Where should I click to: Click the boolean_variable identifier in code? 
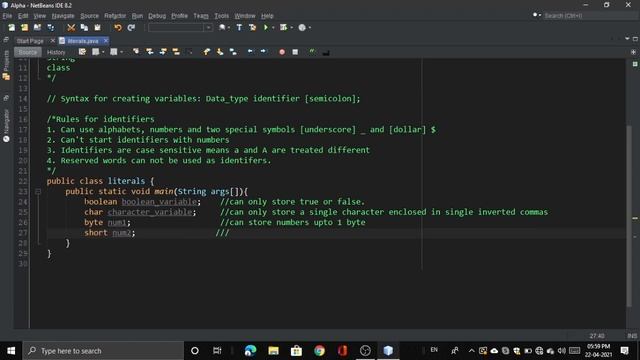(160, 202)
